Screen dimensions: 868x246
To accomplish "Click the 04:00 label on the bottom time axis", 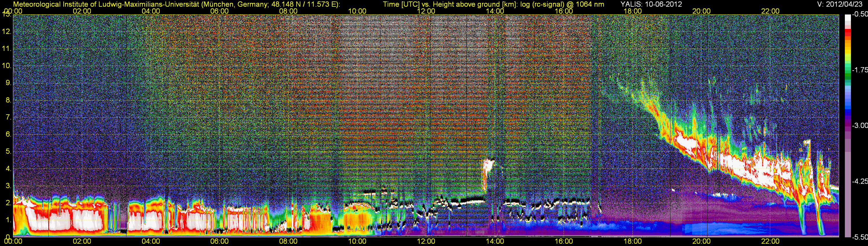I will pyautogui.click(x=151, y=241).
